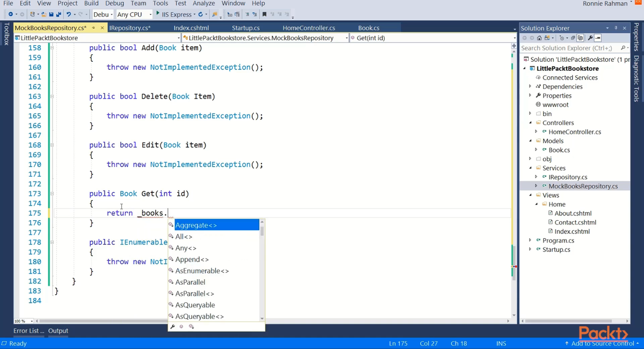Expand the Dependencies node
The height and width of the screenshot is (349, 644).
click(x=530, y=86)
